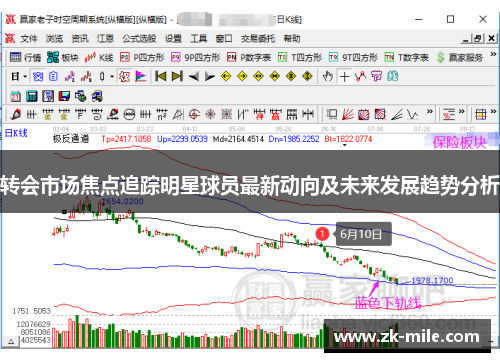The height and width of the screenshot is (362, 500).
Task: Jump to first bar button
Action: pos(161,76)
